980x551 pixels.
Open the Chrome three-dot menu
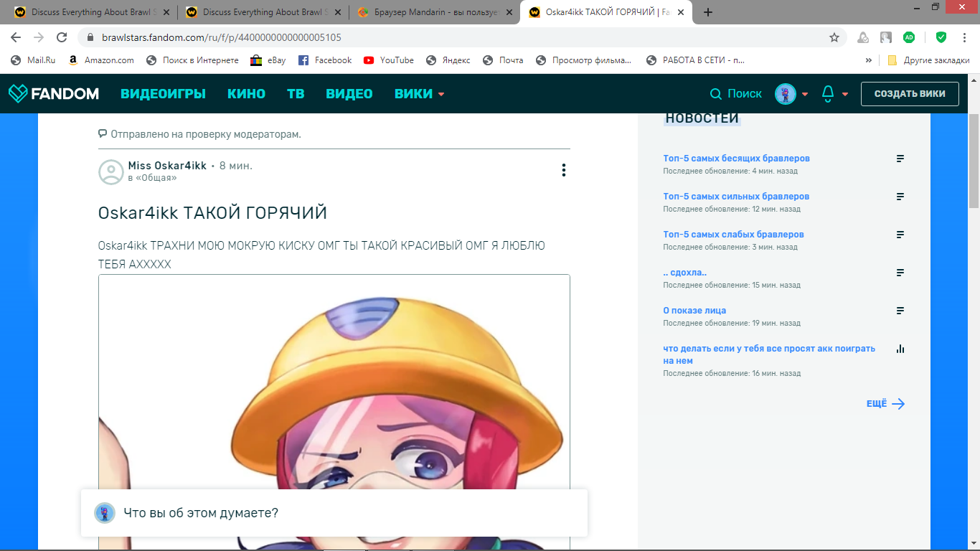965,37
